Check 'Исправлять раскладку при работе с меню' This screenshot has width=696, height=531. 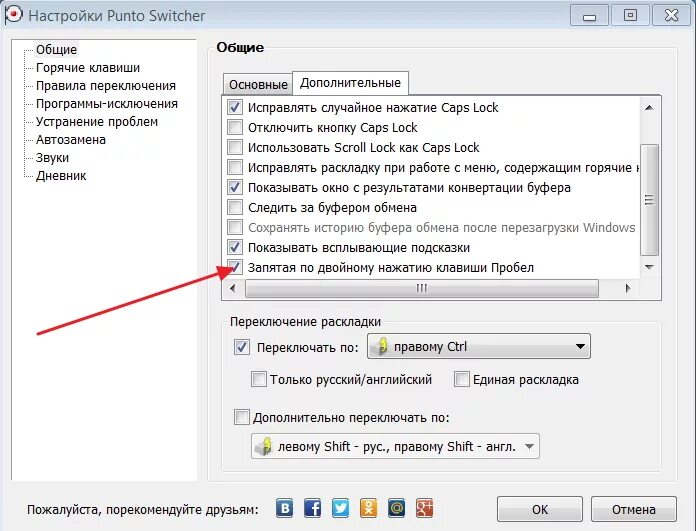coord(235,167)
